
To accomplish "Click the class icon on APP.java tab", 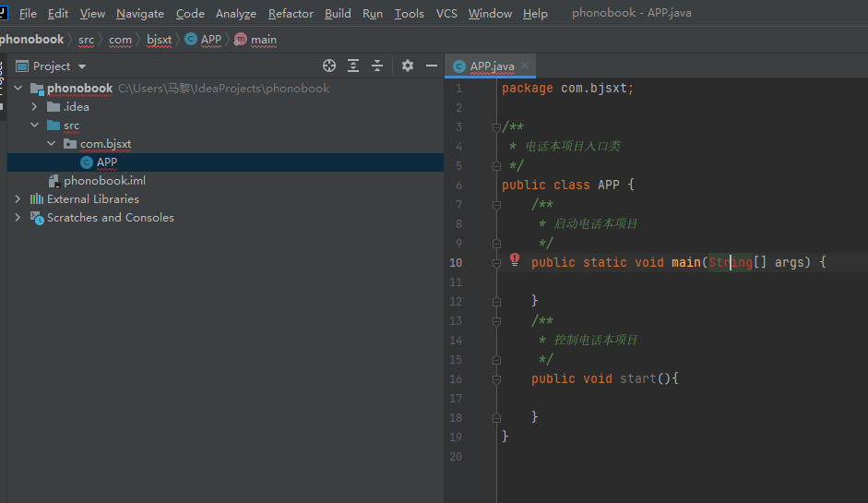I will click(459, 66).
